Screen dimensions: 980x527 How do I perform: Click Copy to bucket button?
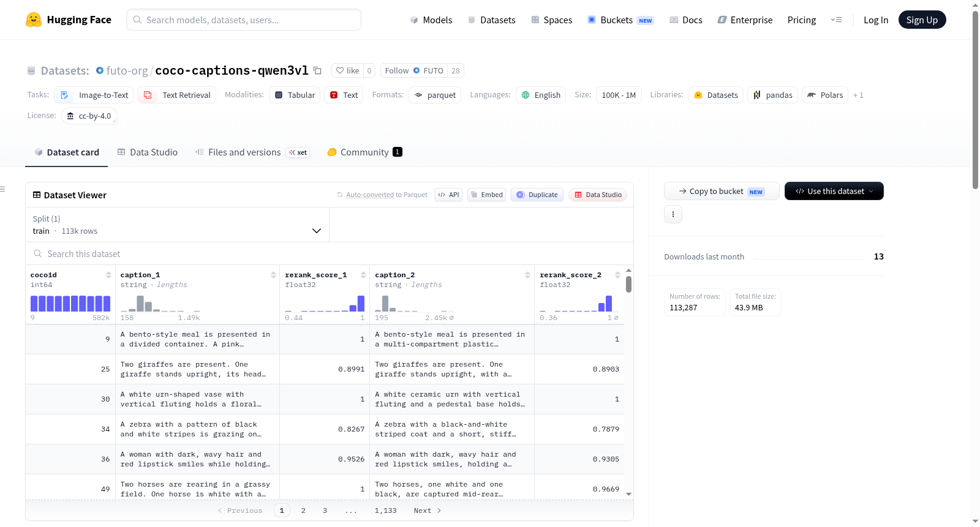722,191
